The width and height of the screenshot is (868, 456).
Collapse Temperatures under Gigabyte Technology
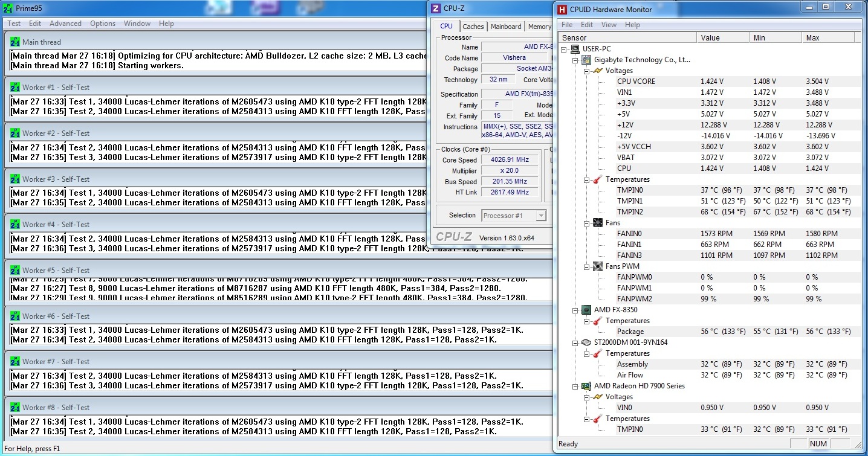(x=586, y=179)
